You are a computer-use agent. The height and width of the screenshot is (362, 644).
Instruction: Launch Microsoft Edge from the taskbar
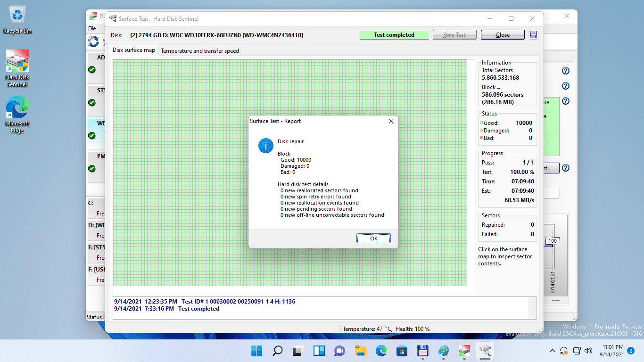tap(381, 351)
